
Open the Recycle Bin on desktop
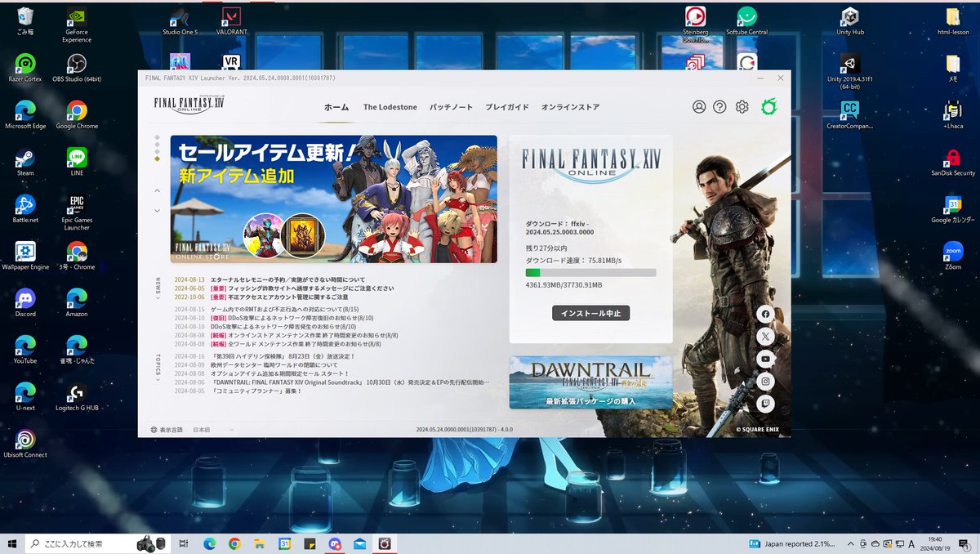(25, 20)
